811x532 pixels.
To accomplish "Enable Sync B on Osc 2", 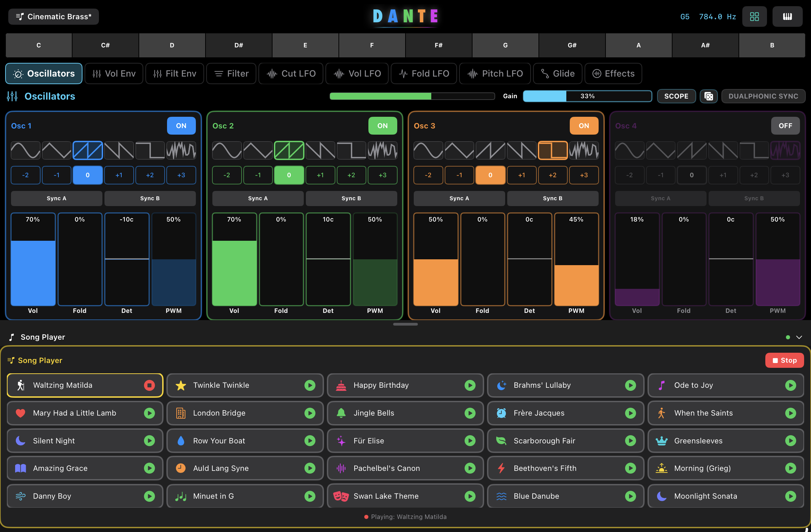I will pyautogui.click(x=351, y=199).
